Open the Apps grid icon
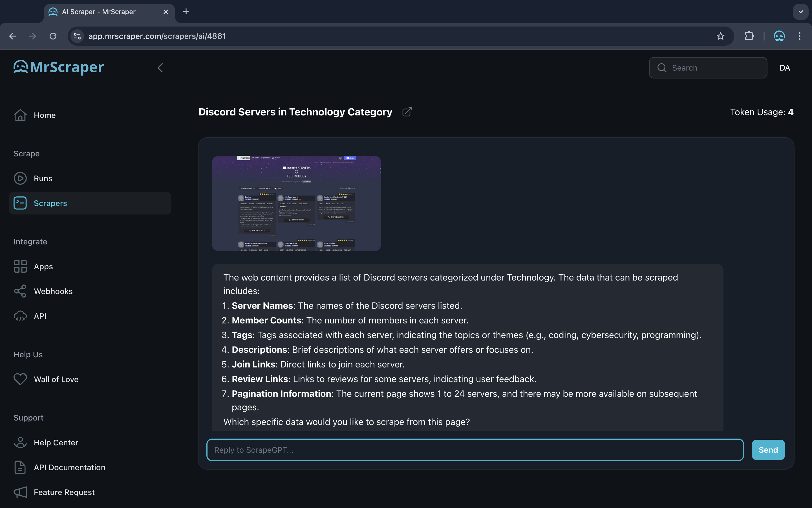This screenshot has height=508, width=812. (20, 266)
